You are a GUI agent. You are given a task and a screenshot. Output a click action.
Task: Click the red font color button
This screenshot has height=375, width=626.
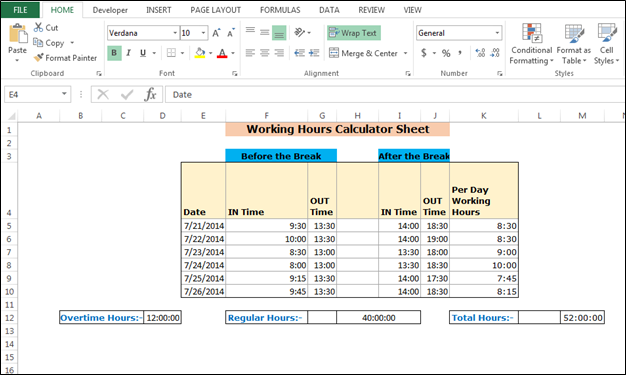[222, 53]
